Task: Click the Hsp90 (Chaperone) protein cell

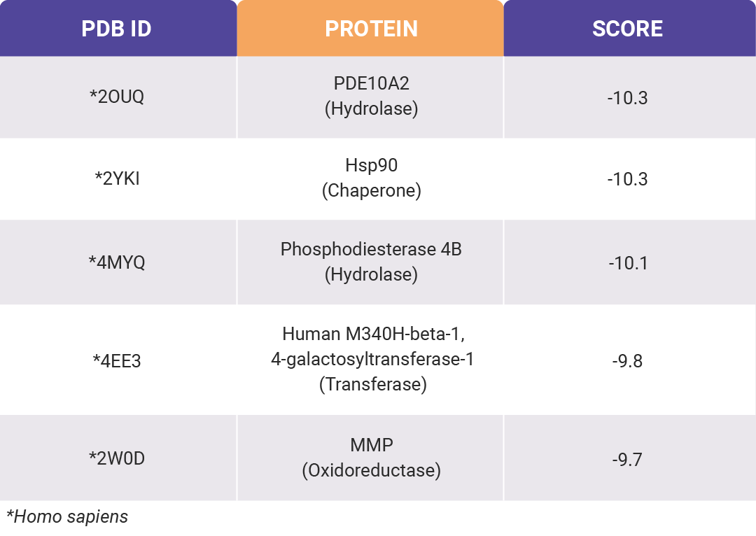Action: (x=370, y=179)
